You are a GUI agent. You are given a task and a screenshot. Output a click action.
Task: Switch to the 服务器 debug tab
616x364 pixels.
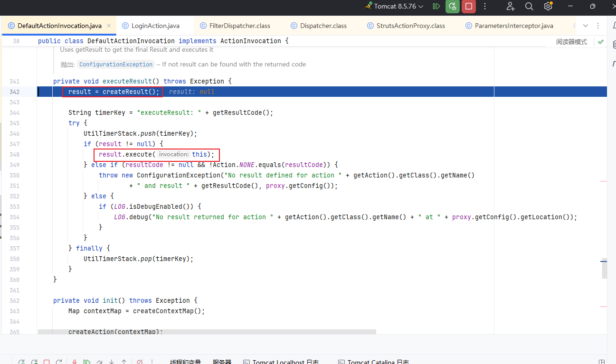222,362
